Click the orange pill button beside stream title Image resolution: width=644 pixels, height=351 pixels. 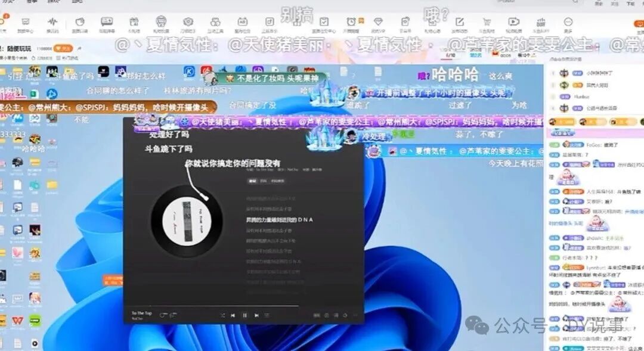tap(63, 48)
